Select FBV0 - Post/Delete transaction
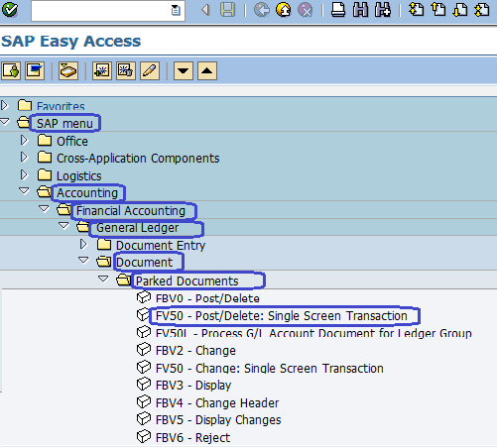Viewport: 497px width, 448px height. (207, 298)
